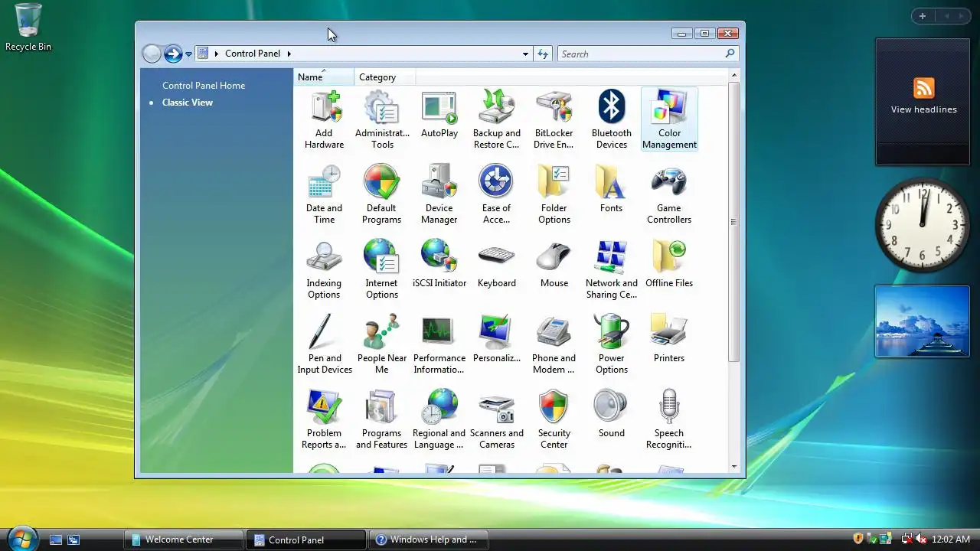Image resolution: width=980 pixels, height=551 pixels.
Task: Open the recent pages dropdown arrow
Action: coord(188,54)
